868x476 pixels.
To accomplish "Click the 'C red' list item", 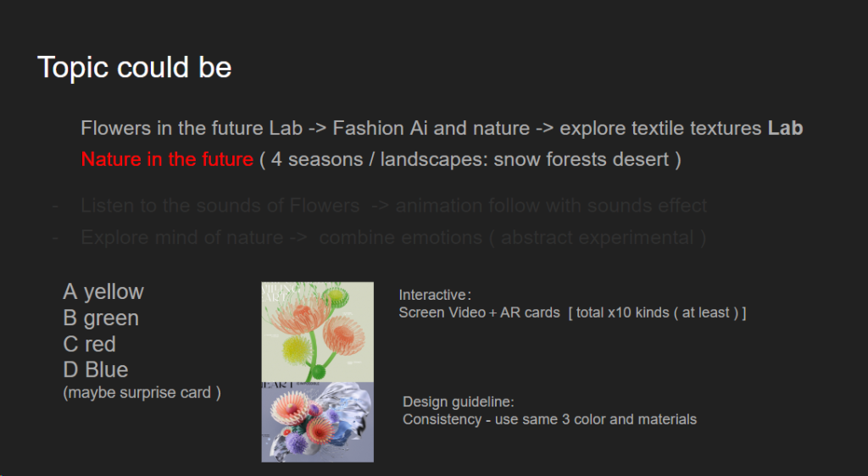I will [89, 344].
